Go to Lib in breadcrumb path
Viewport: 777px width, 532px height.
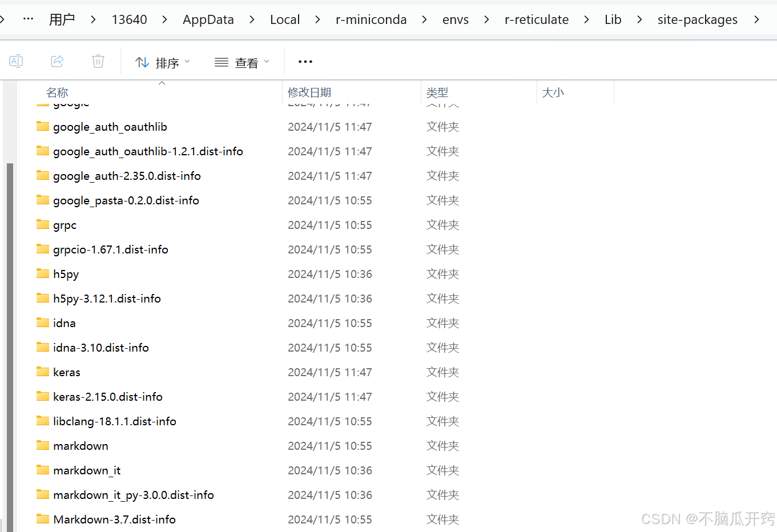pyautogui.click(x=613, y=19)
